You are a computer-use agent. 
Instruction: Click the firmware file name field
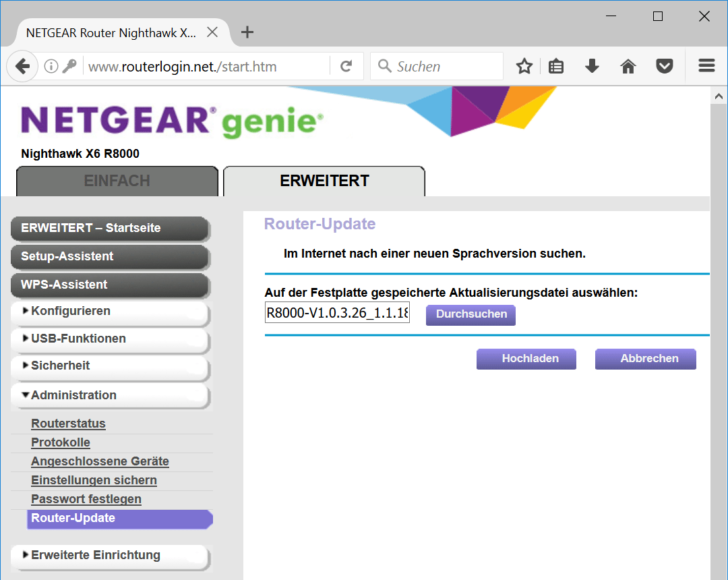[x=337, y=312]
